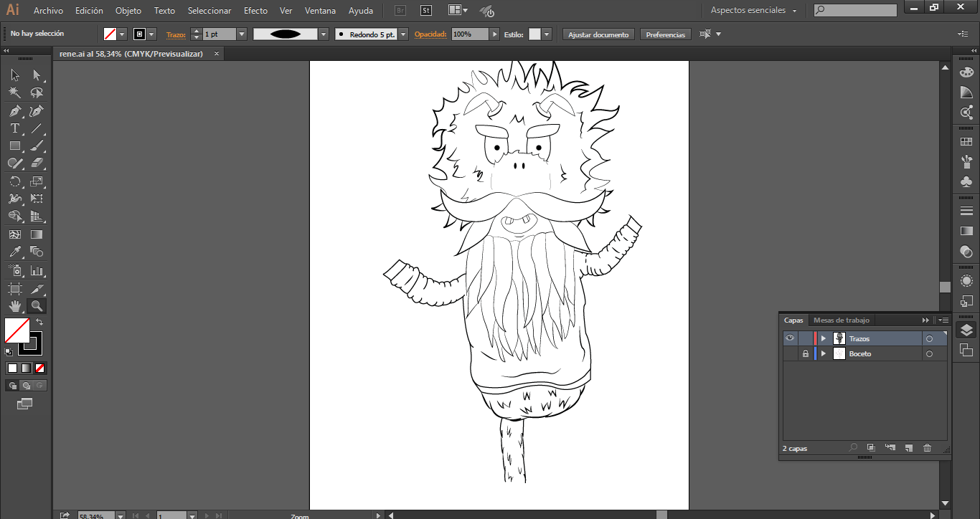Expand the Trazos layer contents

[x=824, y=338]
